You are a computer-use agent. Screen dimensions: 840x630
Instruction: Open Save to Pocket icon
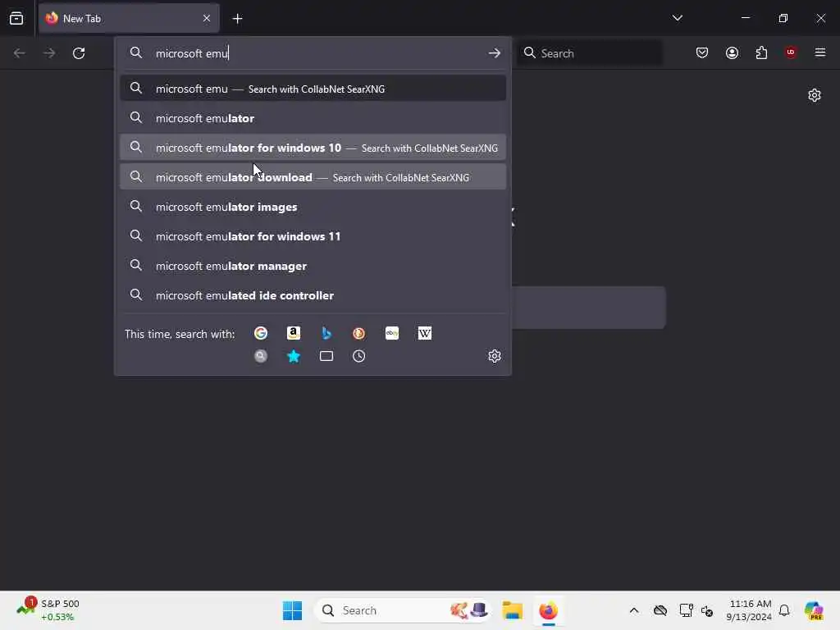702,52
